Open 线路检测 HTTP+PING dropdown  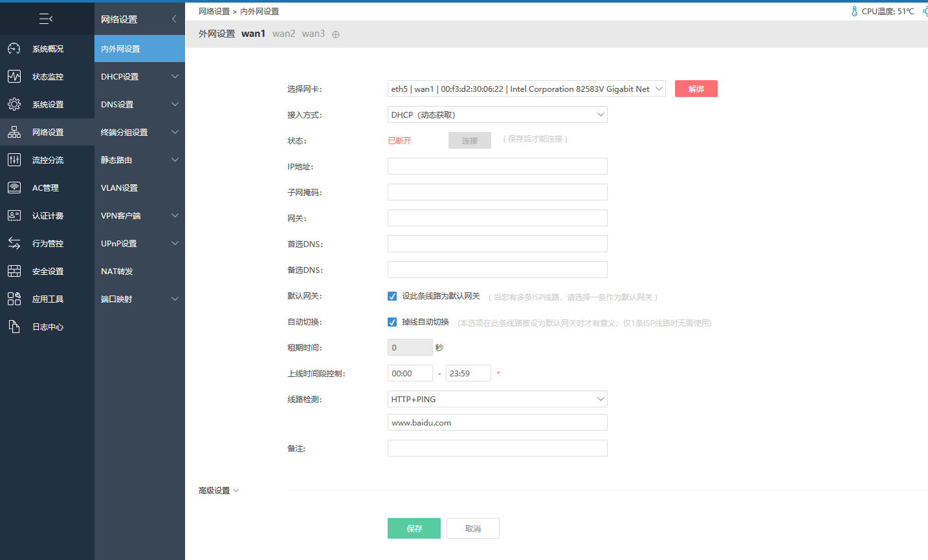(497, 400)
